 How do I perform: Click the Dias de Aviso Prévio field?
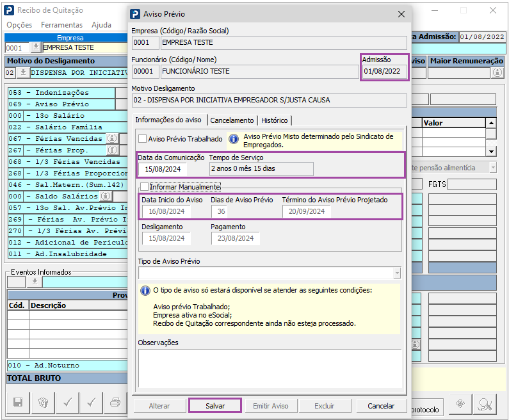pyautogui.click(x=219, y=211)
